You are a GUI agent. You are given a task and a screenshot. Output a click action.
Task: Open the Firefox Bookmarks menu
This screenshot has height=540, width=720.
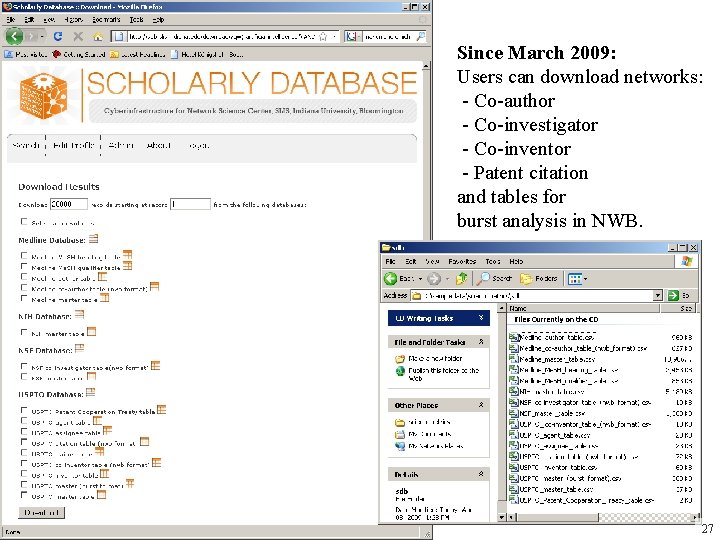point(106,20)
